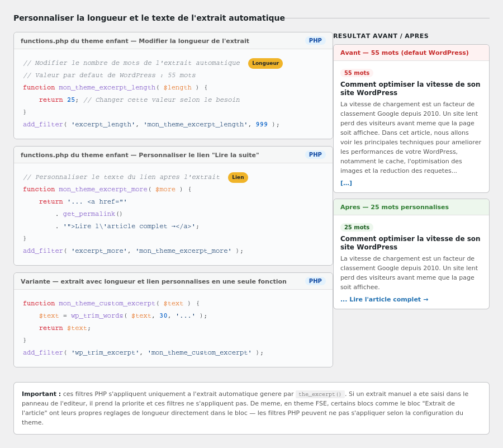Click the red "55 mots" pill

click(x=357, y=73)
